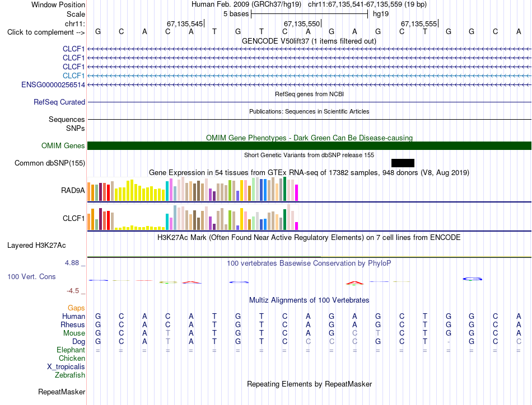Click the 5 bases scale bar
The width and height of the screenshot is (532, 405).
(x=310, y=14)
